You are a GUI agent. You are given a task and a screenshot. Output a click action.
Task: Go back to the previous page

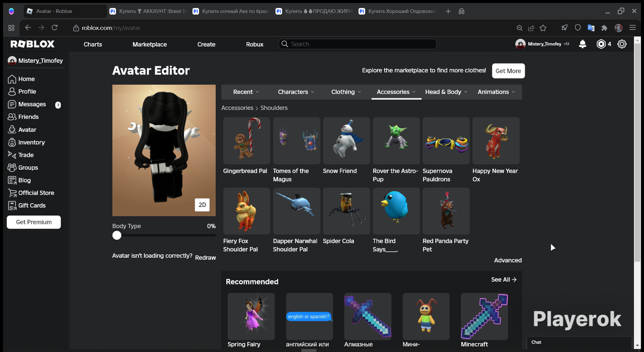click(28, 27)
